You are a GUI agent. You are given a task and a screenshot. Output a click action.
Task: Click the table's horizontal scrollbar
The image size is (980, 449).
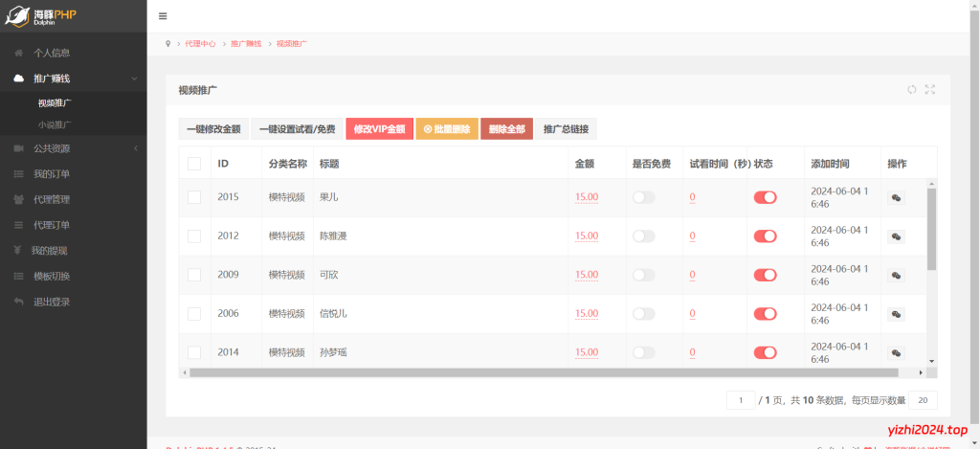click(544, 372)
